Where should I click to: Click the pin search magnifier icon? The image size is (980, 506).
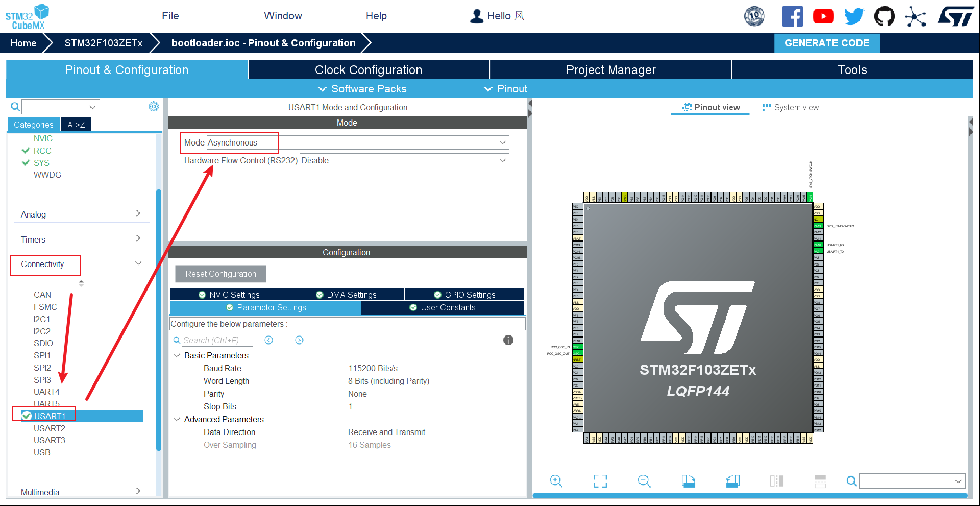tap(851, 481)
